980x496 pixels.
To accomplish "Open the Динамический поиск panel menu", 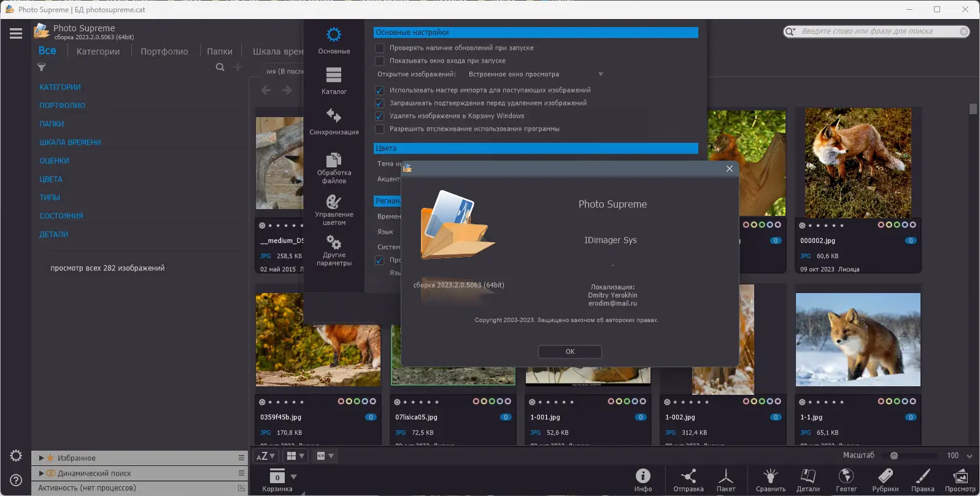I will [x=241, y=473].
